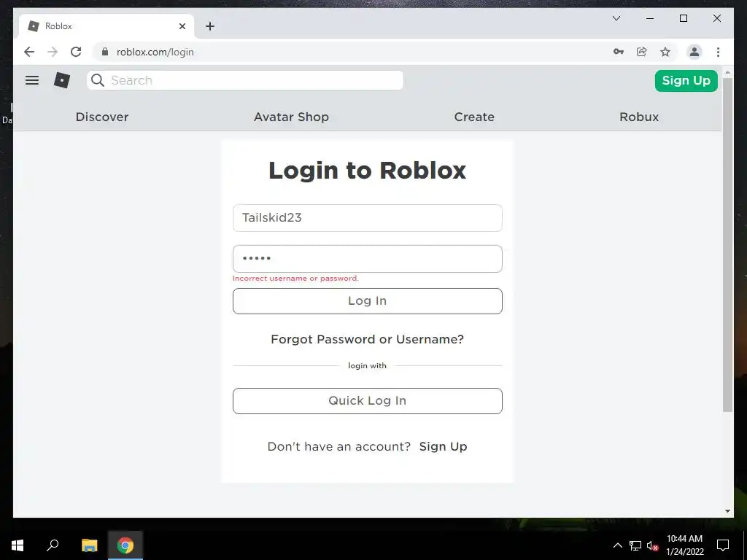
Task: Go to the Create section
Action: (474, 117)
